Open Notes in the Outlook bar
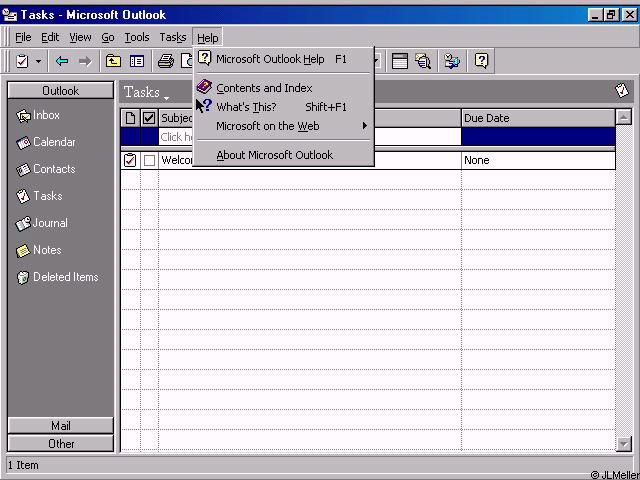 click(38, 250)
